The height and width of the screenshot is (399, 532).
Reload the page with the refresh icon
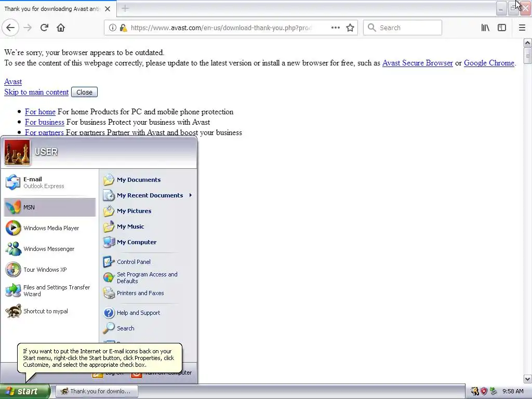[x=44, y=28]
